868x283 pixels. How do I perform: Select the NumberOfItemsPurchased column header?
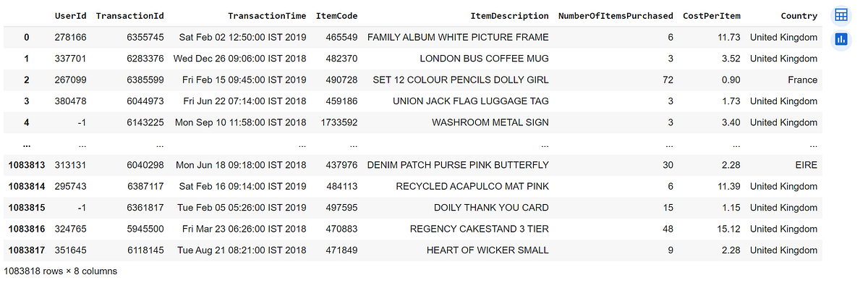pos(616,16)
